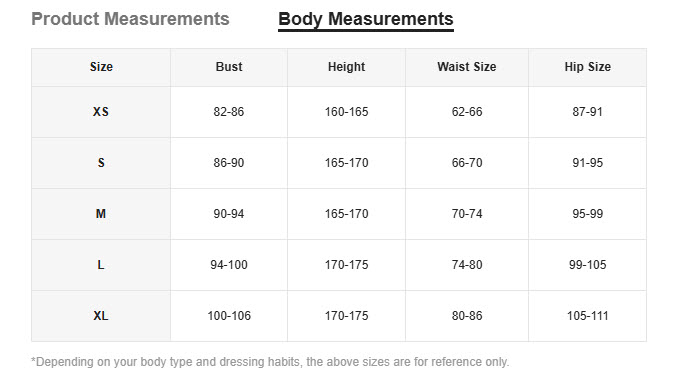Select the Body Measurements tab

coord(366,20)
